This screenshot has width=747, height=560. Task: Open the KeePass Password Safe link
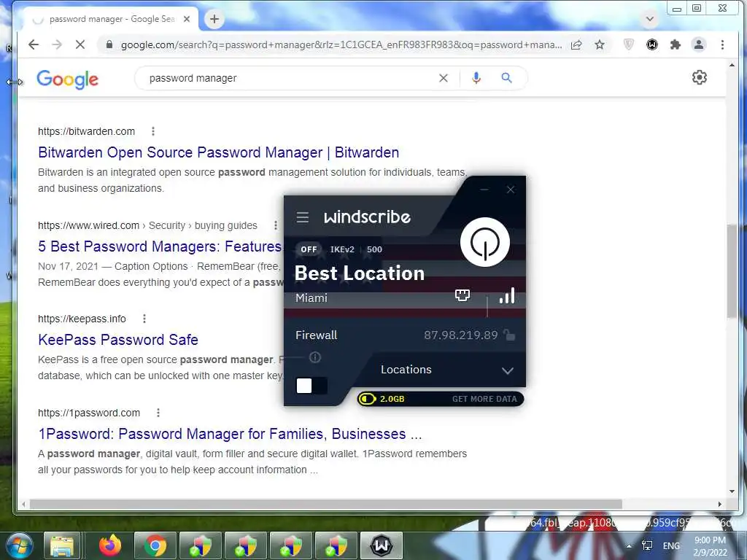pos(118,340)
